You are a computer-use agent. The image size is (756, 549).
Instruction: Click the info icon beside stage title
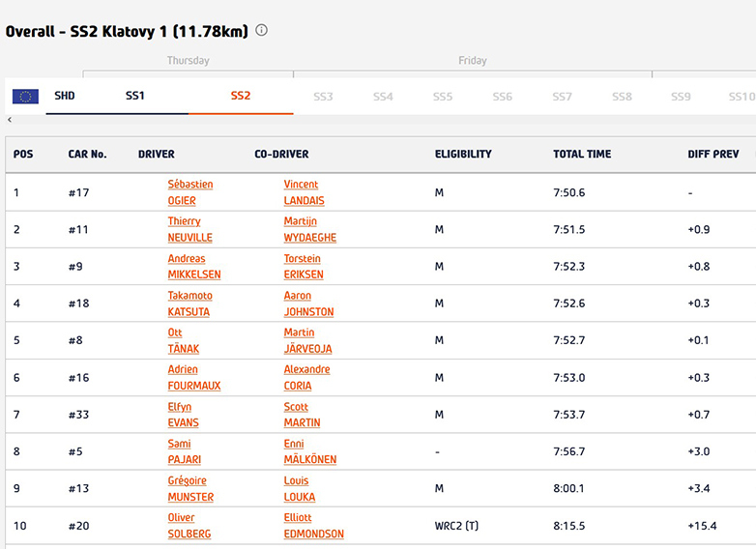pos(261,31)
